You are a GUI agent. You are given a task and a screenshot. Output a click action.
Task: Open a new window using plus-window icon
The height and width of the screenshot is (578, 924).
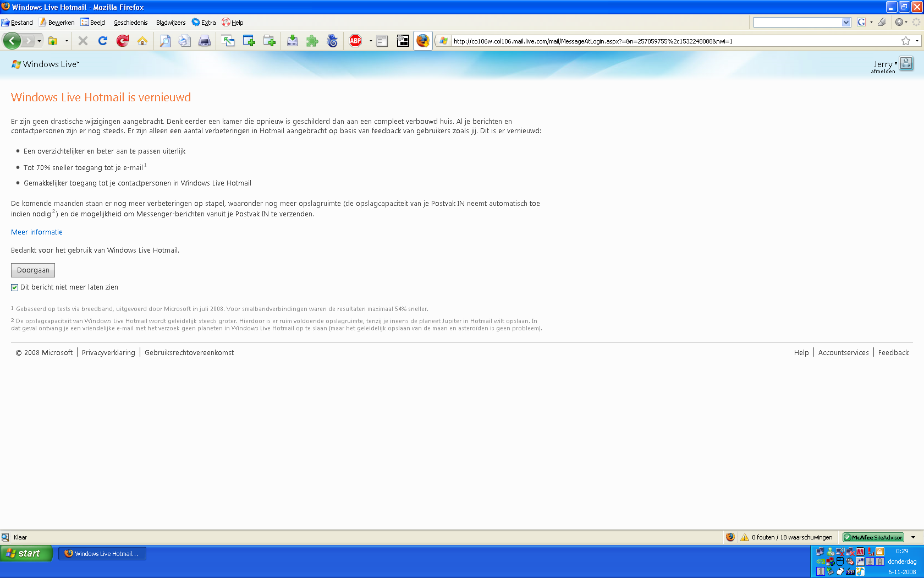tap(249, 41)
